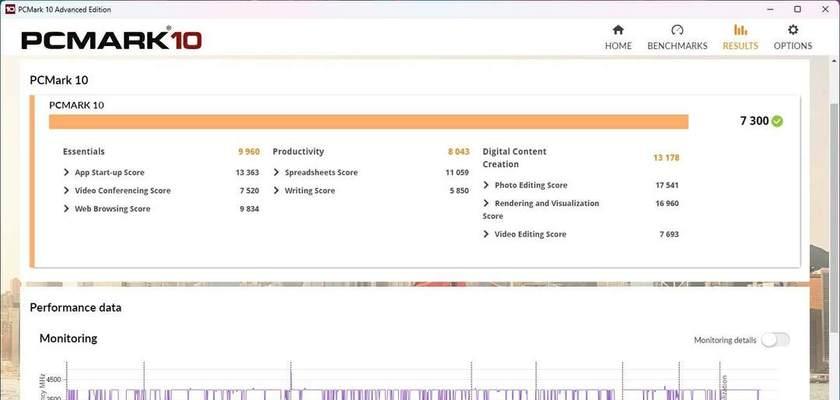840x400 pixels.
Task: Click the Essentials score 9 960
Action: (249, 152)
